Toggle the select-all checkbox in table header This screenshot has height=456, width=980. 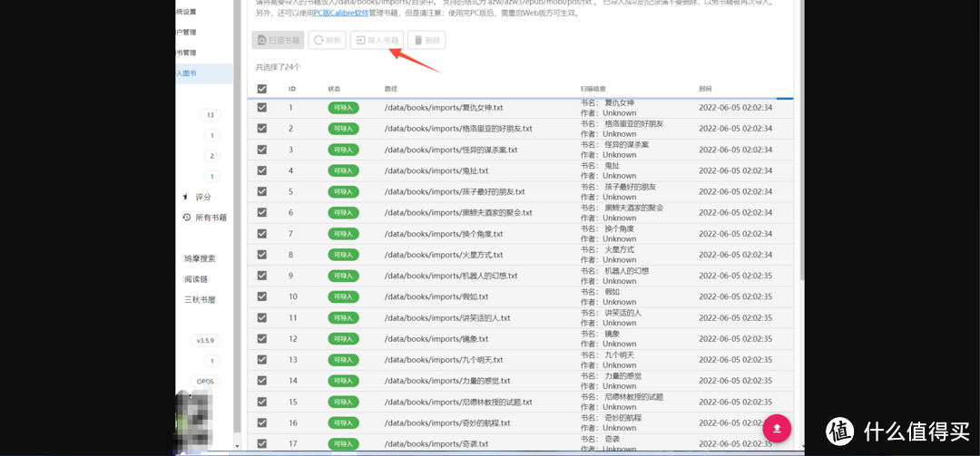click(x=262, y=89)
